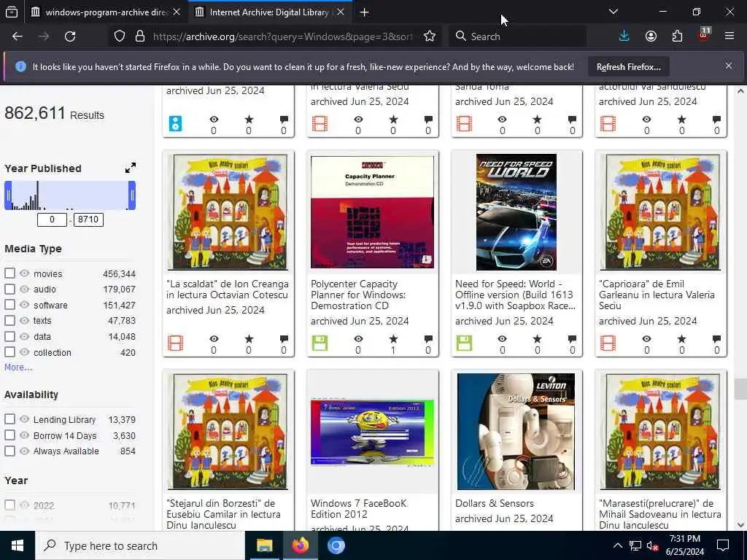
Task: Click the archive.org URL address bar
Action: pyautogui.click(x=284, y=36)
